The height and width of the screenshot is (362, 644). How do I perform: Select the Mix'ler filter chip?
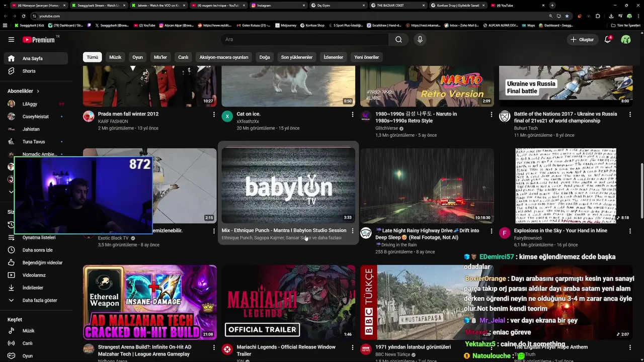[160, 57]
